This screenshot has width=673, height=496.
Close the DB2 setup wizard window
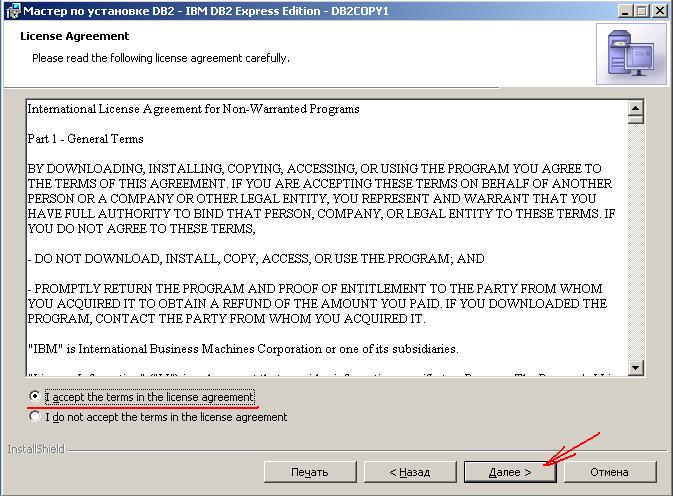tap(659, 11)
